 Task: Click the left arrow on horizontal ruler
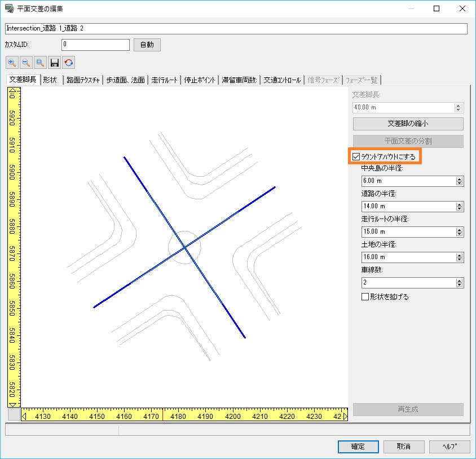pos(24,417)
